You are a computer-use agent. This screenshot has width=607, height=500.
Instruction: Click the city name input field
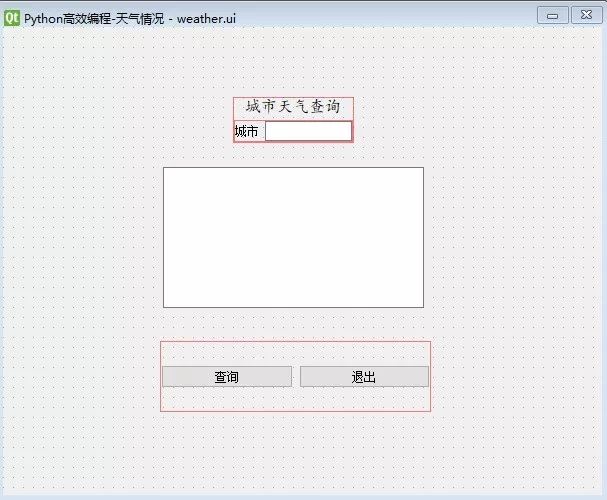[x=309, y=131]
